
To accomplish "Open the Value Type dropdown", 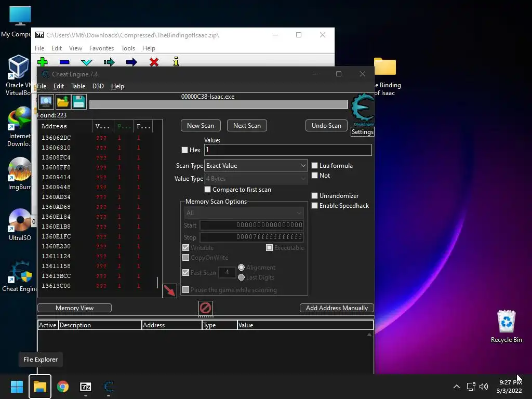I will (256, 179).
